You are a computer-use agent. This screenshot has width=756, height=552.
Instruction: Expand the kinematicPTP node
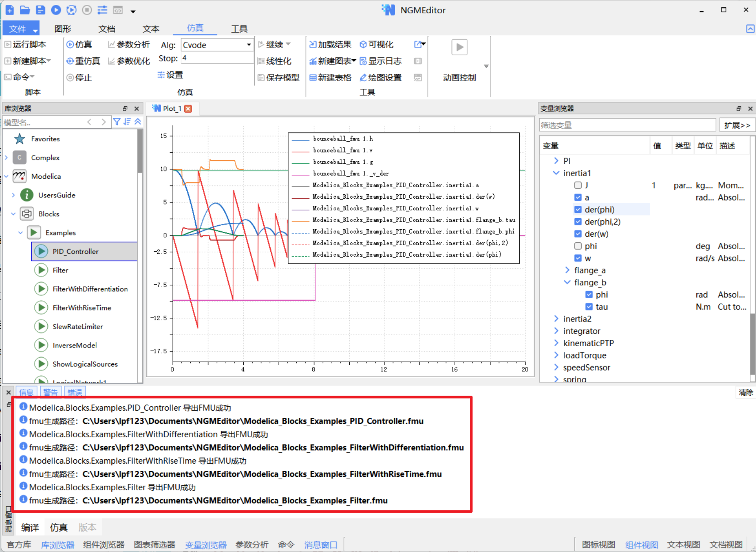[556, 343]
